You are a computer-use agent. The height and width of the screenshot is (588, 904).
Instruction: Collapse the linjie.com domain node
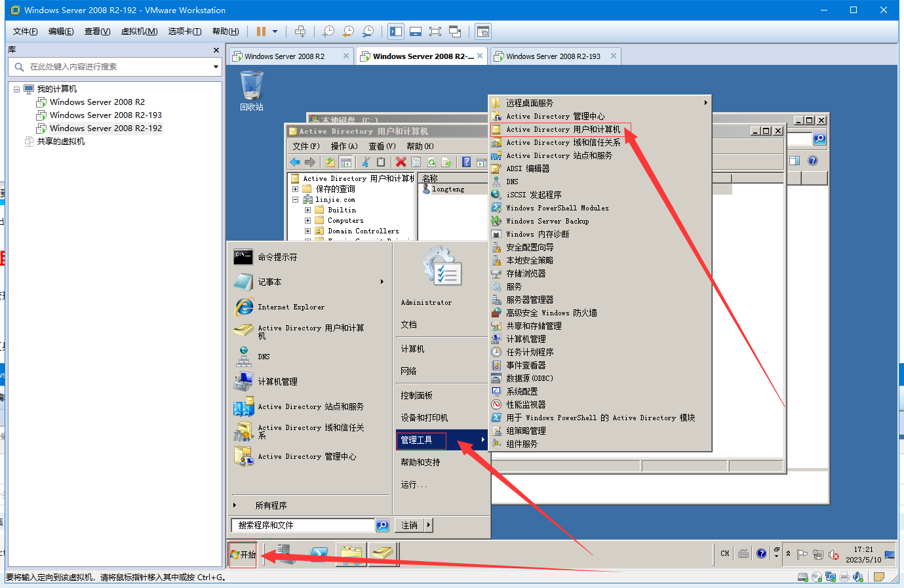pyautogui.click(x=295, y=199)
